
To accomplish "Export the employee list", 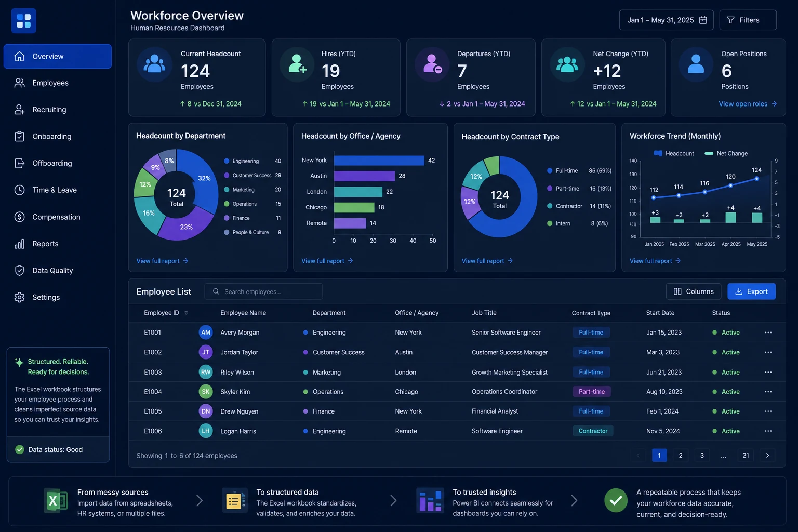I will (751, 291).
